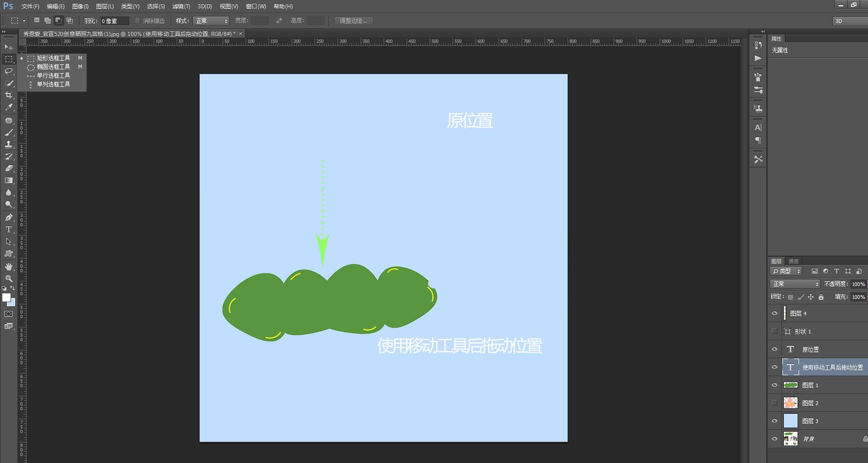Image resolution: width=868 pixels, height=463 pixels.
Task: Switch to the 通道 tab
Action: tap(793, 261)
